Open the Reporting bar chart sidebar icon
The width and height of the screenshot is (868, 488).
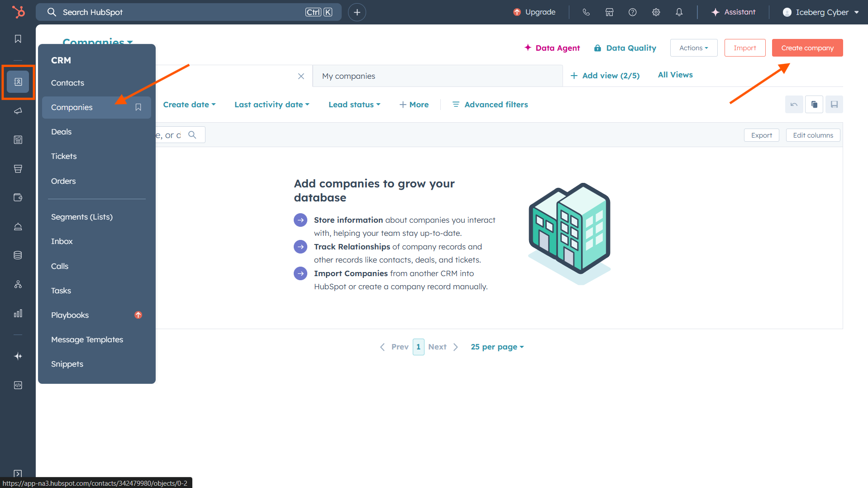tap(18, 313)
